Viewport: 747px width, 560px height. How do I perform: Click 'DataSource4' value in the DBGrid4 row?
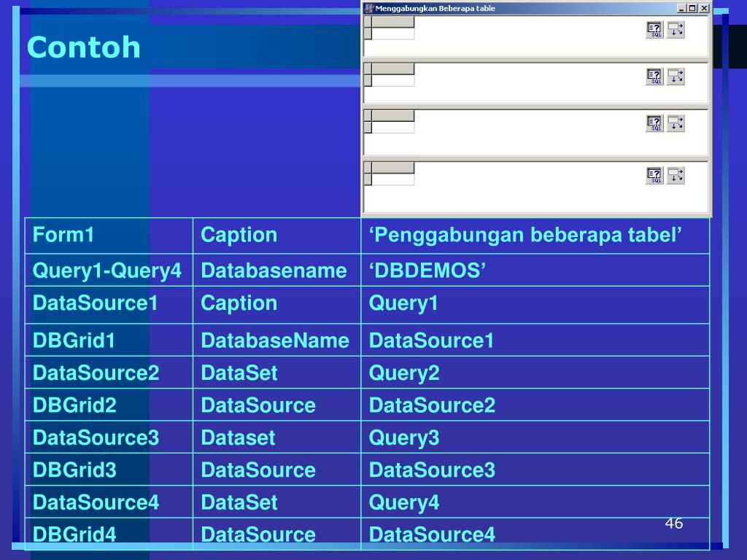coord(535,534)
